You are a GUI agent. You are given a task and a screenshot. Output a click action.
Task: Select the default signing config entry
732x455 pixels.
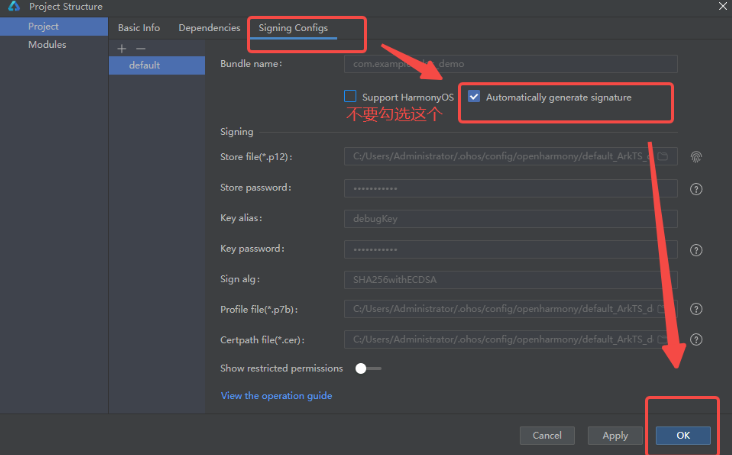(144, 65)
